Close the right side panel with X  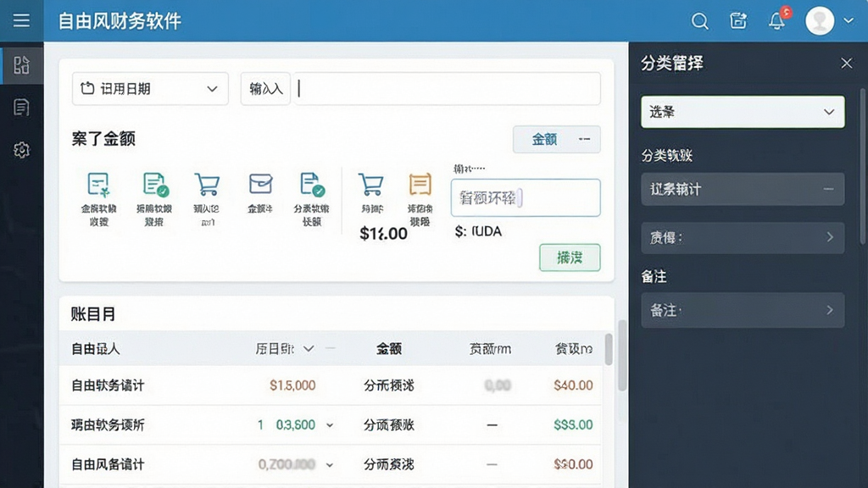847,63
